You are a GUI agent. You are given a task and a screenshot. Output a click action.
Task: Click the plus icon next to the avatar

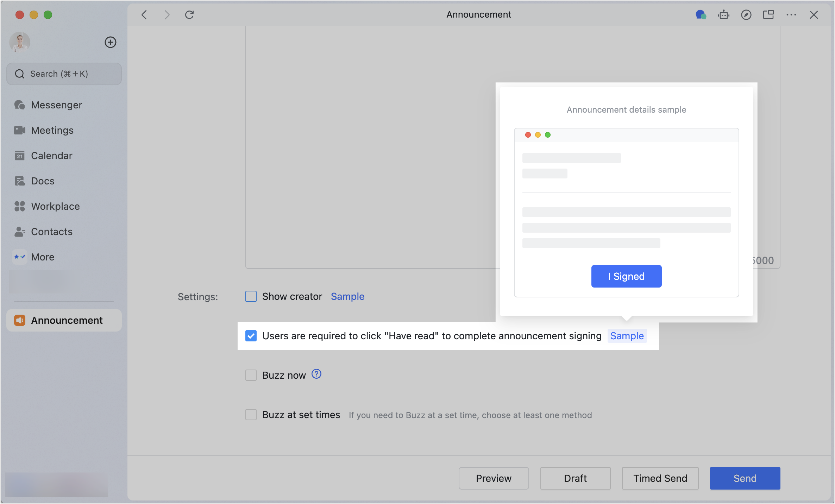pos(111,42)
